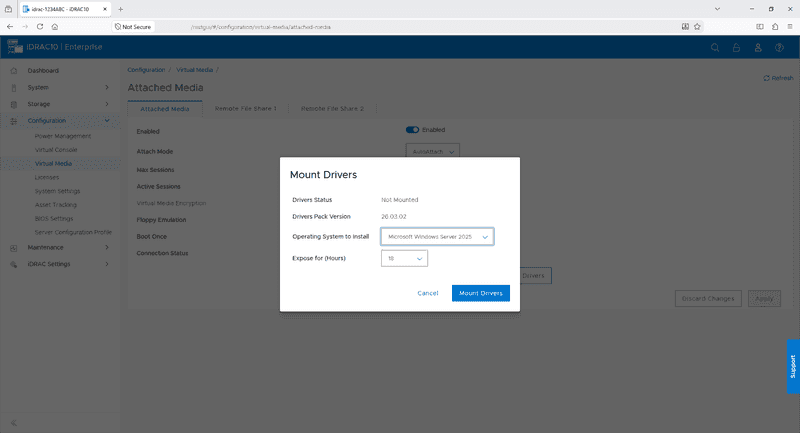Click the Apply button

(x=764, y=299)
